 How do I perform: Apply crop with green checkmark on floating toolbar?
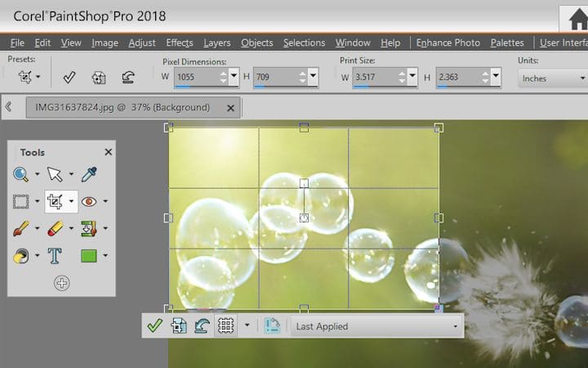(x=155, y=325)
